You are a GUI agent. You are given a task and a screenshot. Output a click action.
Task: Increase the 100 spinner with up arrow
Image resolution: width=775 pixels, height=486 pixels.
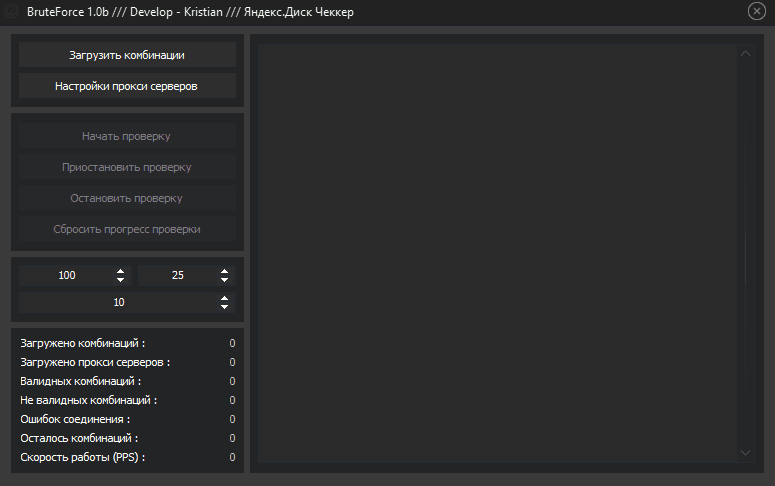121,271
